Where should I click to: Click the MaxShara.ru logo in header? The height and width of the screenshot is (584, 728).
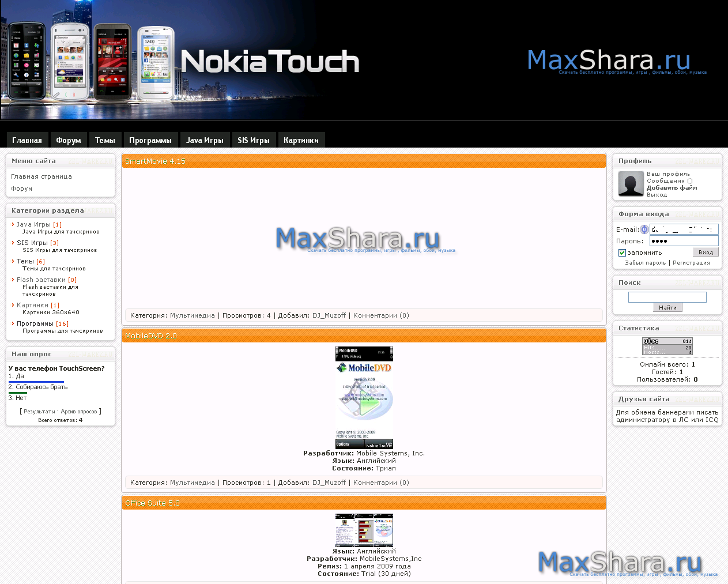[x=609, y=61]
